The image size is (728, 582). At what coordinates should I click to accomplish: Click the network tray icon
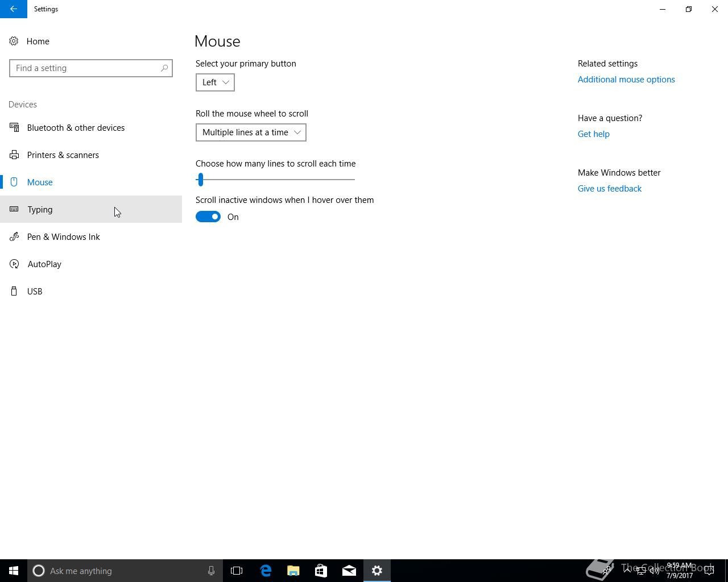pos(641,571)
